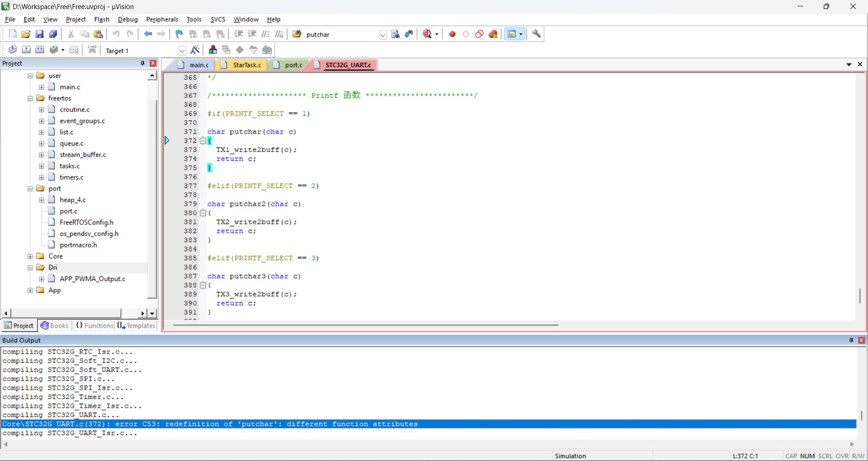
Task: Open Options for Target icon
Action: tap(195, 50)
